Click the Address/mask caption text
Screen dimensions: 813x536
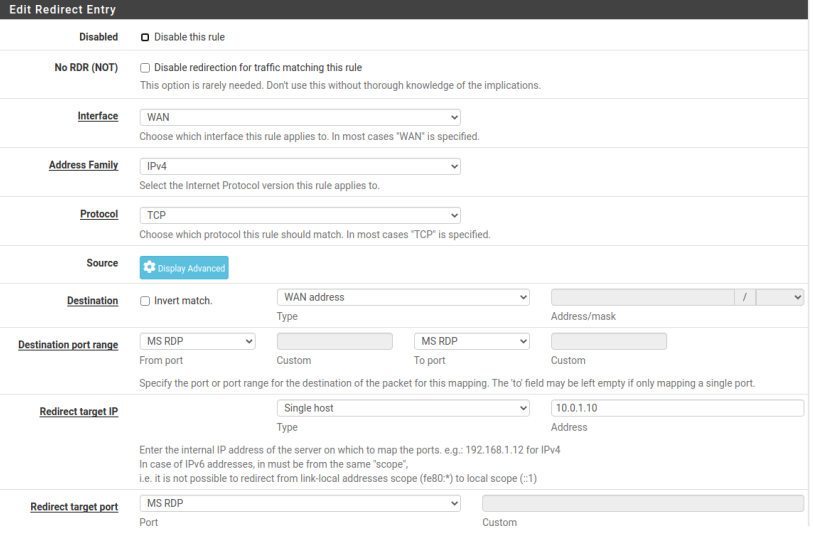point(583,317)
